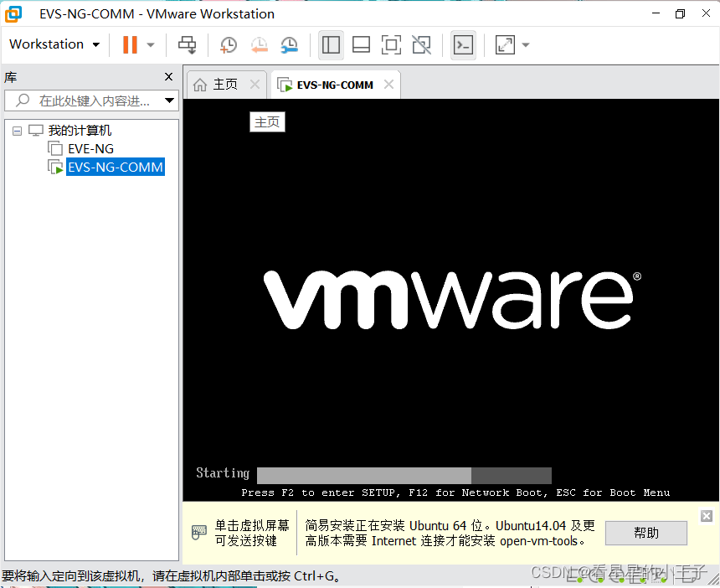Click the 帮助 button in the notification bar
720x588 pixels.
pos(646,533)
